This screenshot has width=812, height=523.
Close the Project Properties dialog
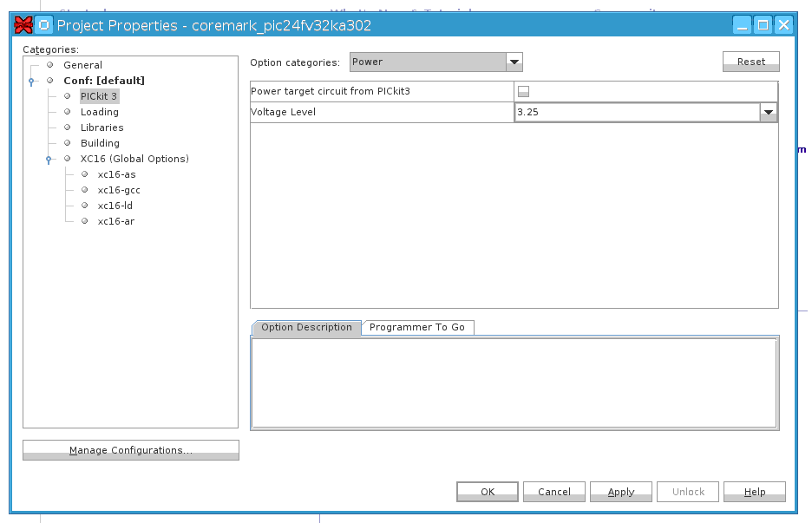(784, 25)
